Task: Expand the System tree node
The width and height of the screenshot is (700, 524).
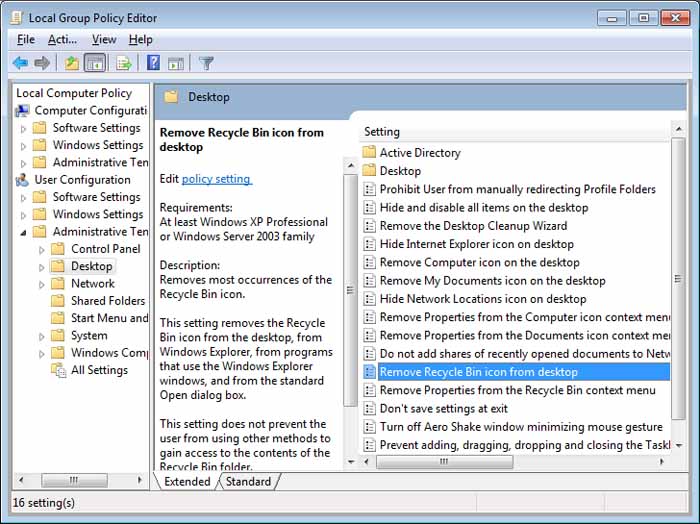Action: 42,337
